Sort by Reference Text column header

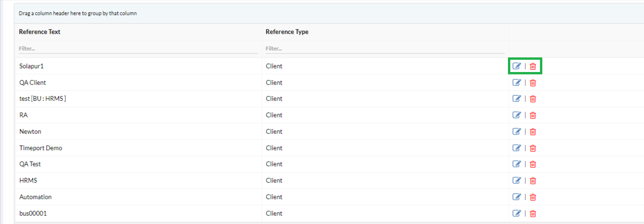pos(40,32)
